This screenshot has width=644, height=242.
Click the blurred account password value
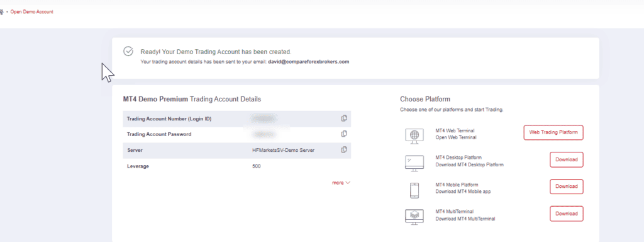click(x=265, y=134)
